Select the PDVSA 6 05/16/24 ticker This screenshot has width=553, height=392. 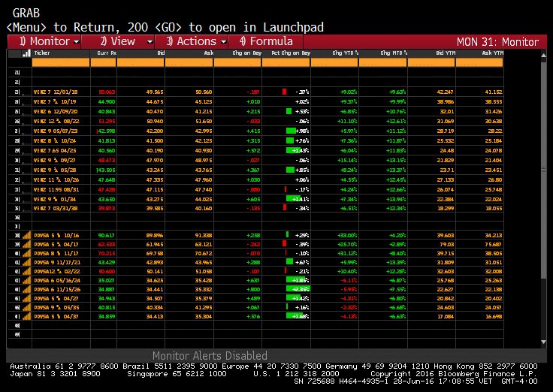click(x=57, y=280)
